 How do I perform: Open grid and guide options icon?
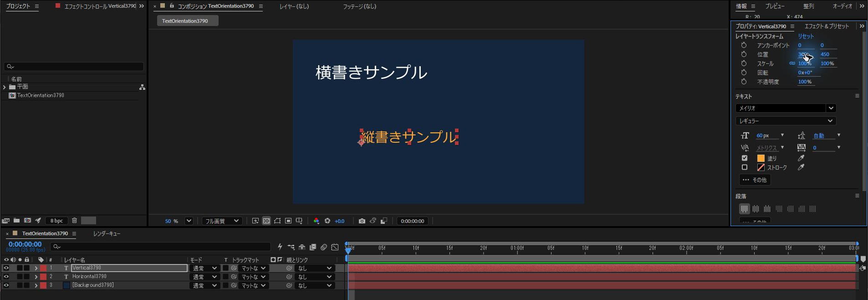coord(299,221)
